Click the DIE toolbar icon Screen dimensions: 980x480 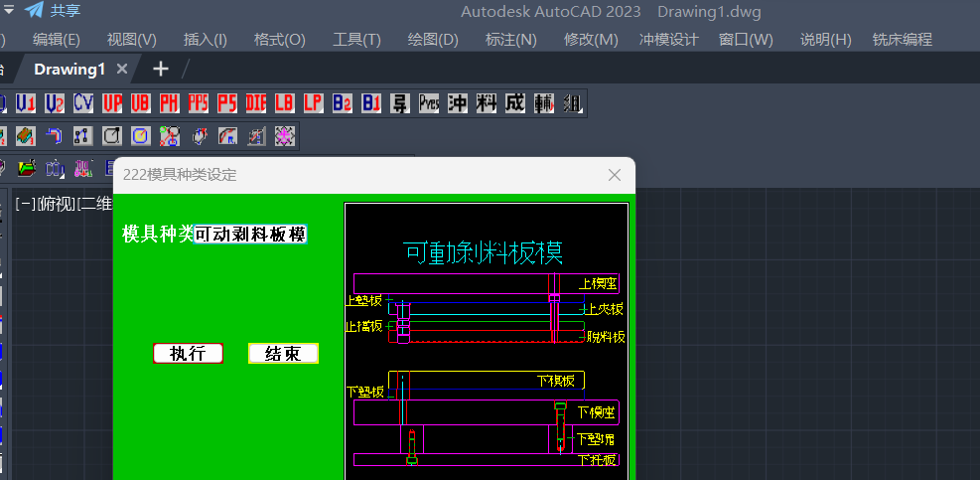click(x=255, y=102)
